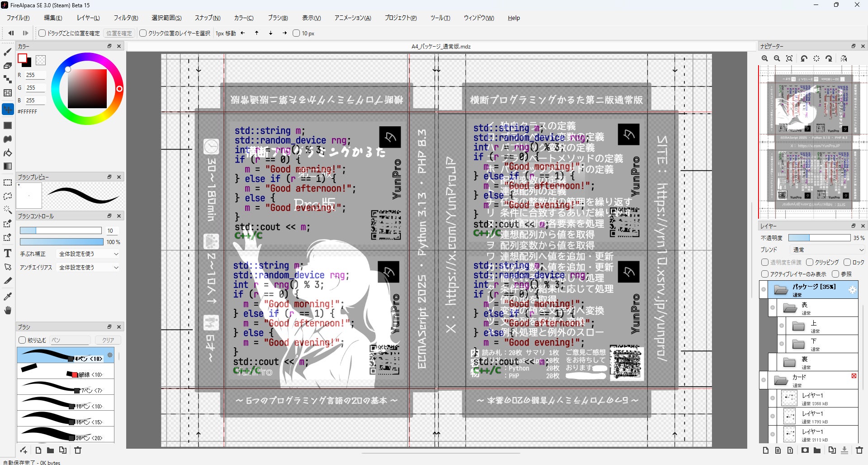This screenshot has height=465, width=868.
Task: Enable ドラッグごとに位置を確定 checkbox
Action: tap(42, 33)
